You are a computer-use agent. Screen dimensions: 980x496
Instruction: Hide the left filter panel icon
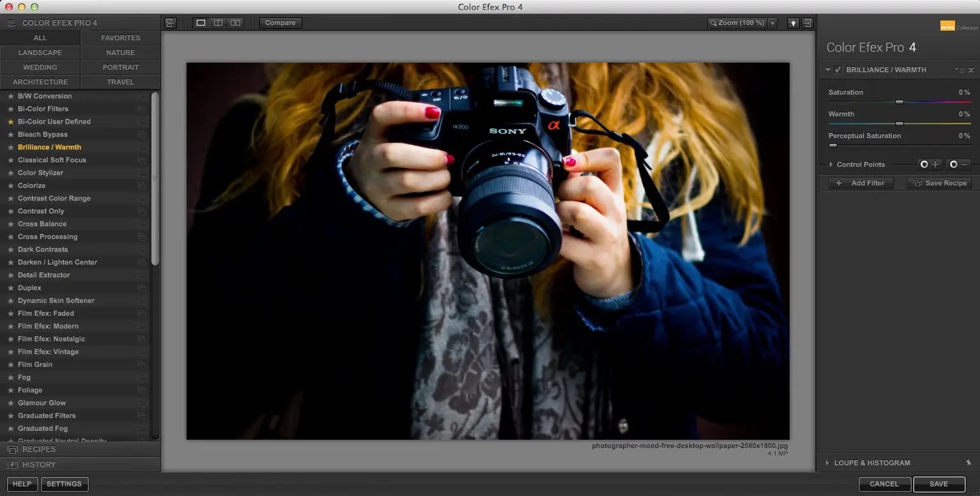pyautogui.click(x=170, y=23)
